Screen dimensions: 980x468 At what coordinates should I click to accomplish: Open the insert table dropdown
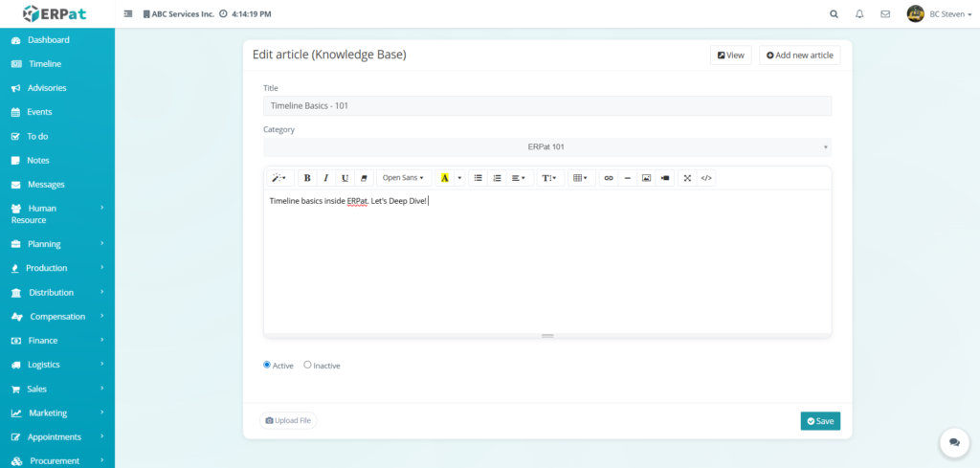click(x=581, y=178)
